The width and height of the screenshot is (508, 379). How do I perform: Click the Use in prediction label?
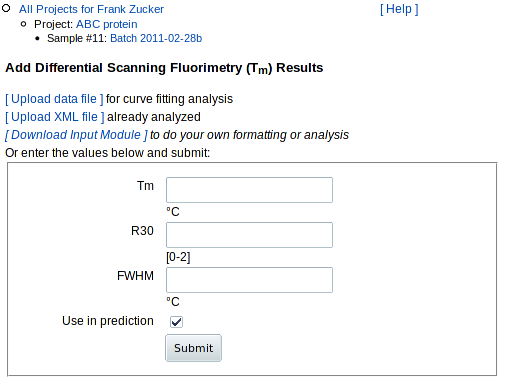(x=108, y=321)
